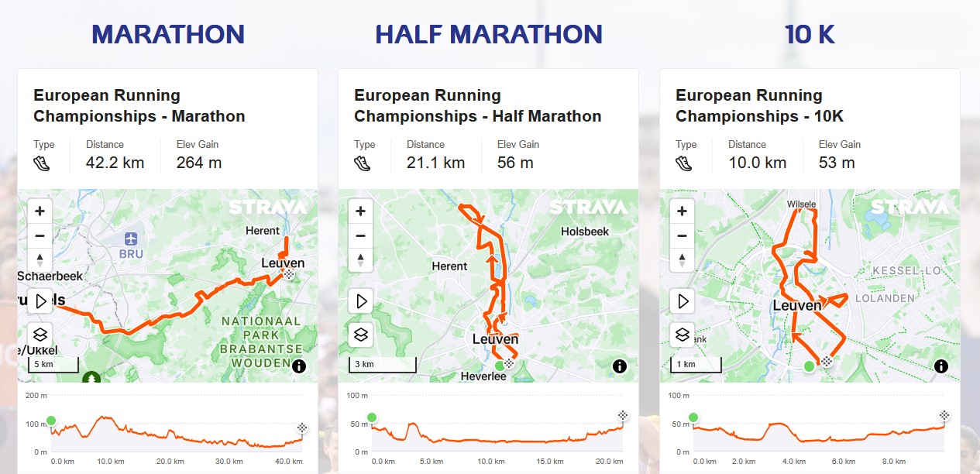Viewport: 980px width, 474px height.
Task: Zoom in on the Half Marathon map
Action: [360, 211]
